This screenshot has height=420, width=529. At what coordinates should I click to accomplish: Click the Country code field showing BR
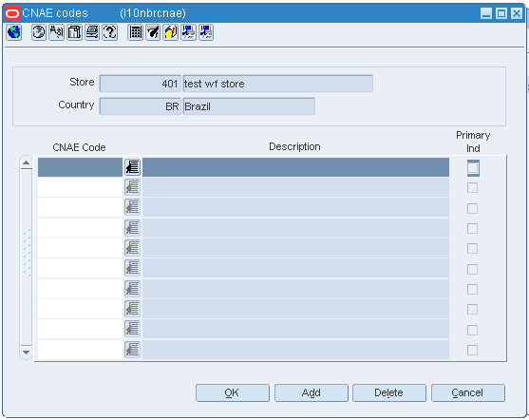[x=140, y=106]
